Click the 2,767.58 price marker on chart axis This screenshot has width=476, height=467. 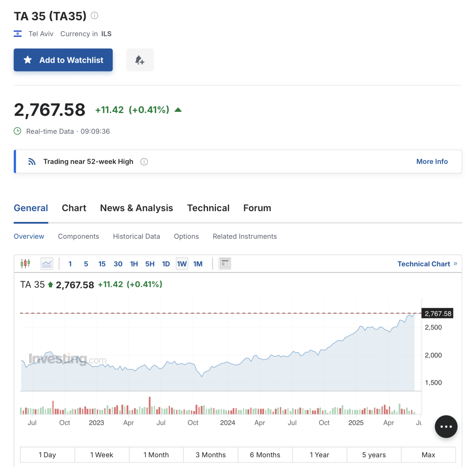[x=437, y=314]
